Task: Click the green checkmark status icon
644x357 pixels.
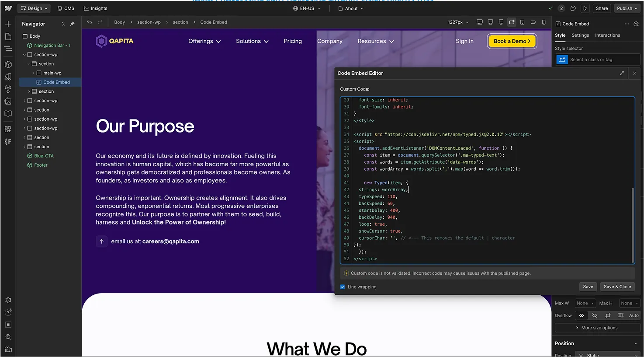Action: 551,8
